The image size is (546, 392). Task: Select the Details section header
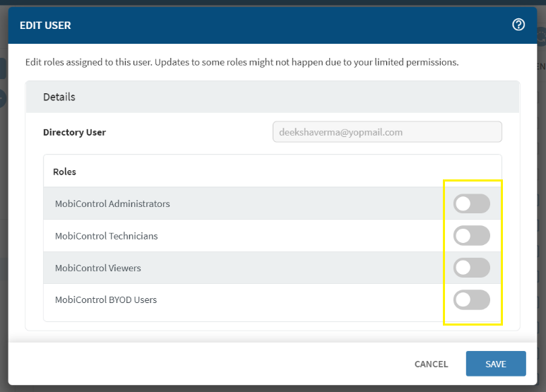[x=59, y=97]
